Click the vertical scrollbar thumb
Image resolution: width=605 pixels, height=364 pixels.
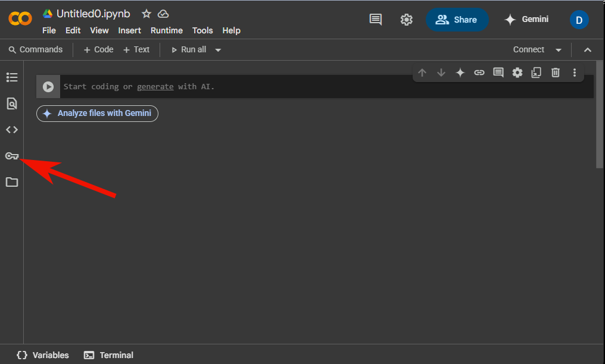[x=599, y=114]
